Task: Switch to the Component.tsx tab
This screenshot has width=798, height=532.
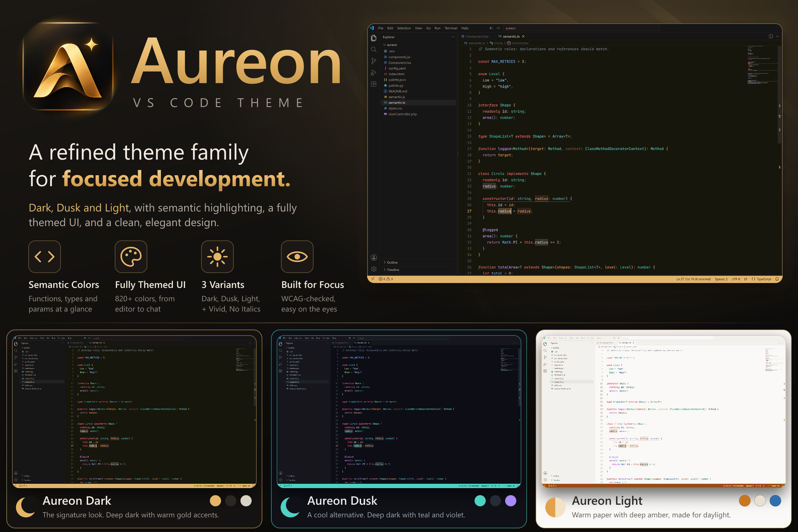Action: pyautogui.click(x=475, y=36)
